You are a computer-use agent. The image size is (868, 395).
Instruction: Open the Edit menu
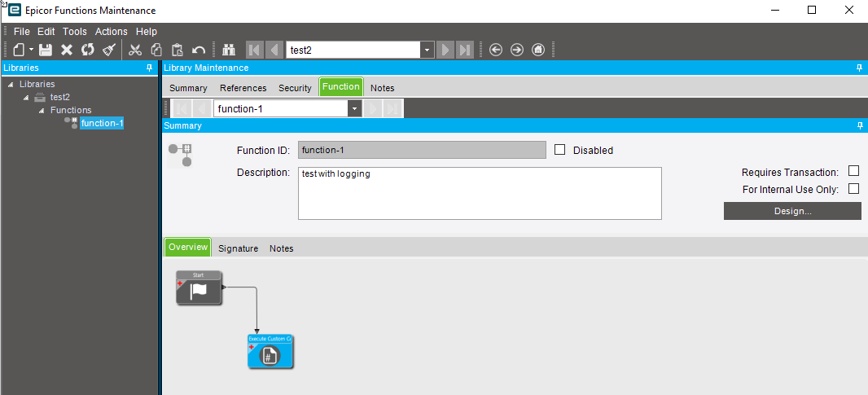point(46,32)
